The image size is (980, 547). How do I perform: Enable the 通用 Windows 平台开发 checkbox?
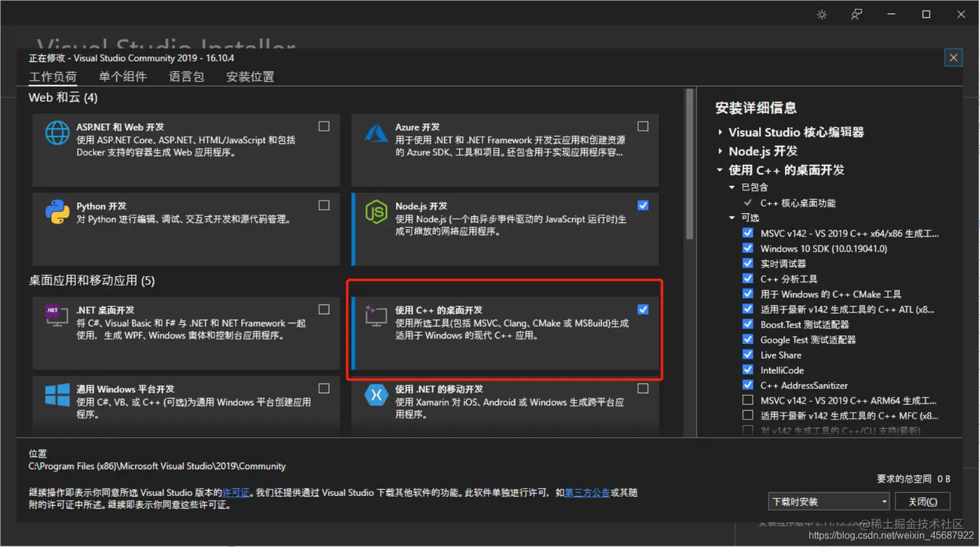[324, 389]
